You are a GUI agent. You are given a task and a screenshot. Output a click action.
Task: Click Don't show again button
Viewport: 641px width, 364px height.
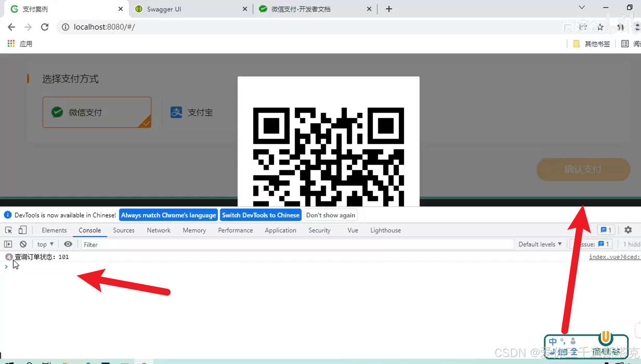330,215
